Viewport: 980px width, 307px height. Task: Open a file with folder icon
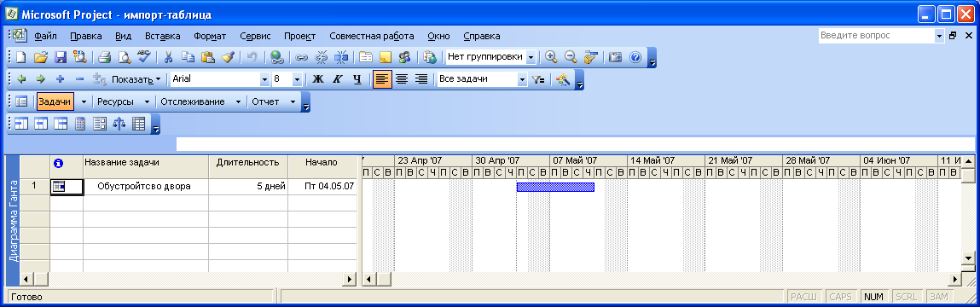point(41,57)
